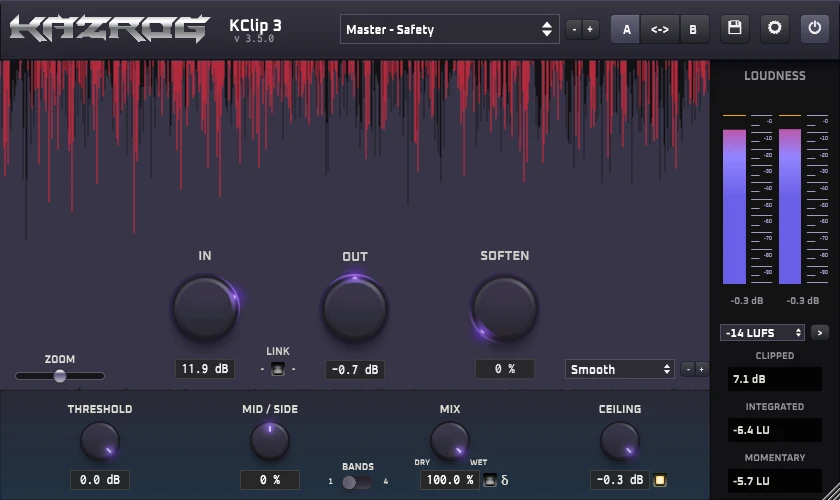840x500 pixels.
Task: Click the arrow button beside -14 LUFS
Action: (x=819, y=332)
